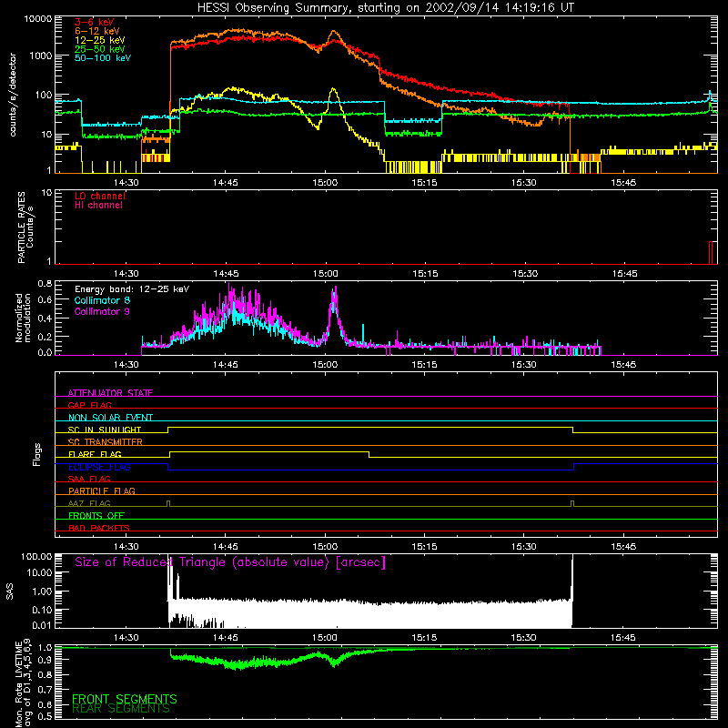Select the 50-100 keV legend label

103,57
